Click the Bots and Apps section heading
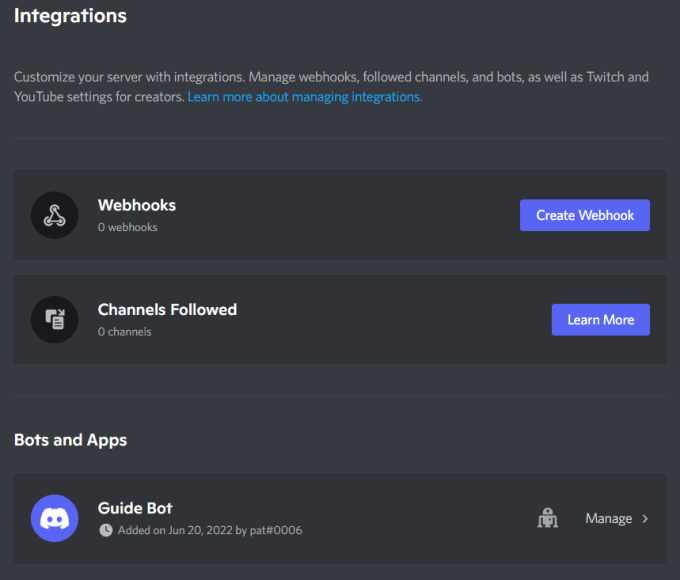The image size is (680, 580). [70, 440]
